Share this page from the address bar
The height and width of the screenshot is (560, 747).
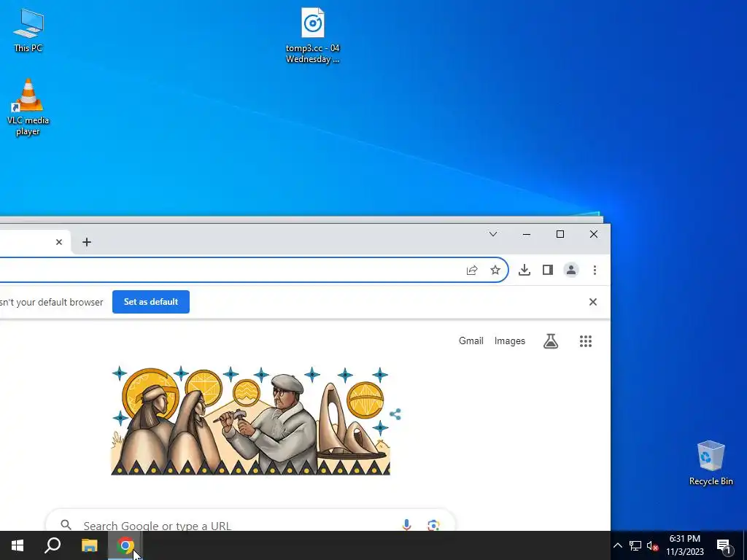pos(472,270)
